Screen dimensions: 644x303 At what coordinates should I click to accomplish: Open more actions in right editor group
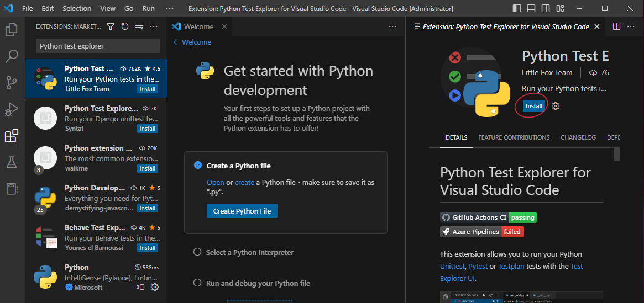(630, 26)
